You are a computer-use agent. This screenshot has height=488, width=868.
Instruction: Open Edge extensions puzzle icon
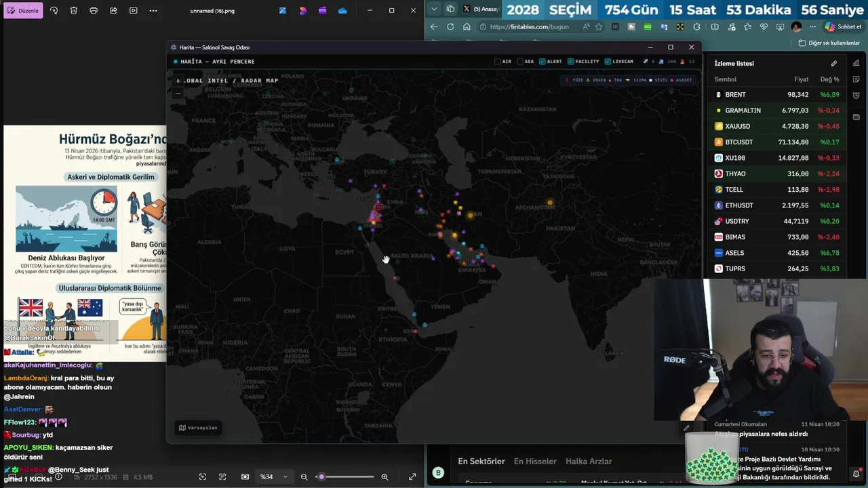point(698,27)
